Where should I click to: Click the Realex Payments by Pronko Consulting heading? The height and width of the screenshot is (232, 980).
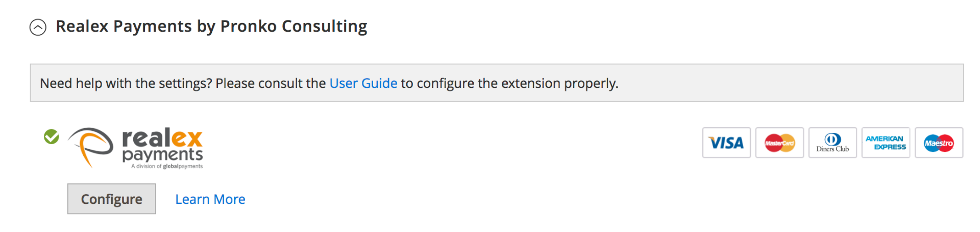[x=211, y=26]
